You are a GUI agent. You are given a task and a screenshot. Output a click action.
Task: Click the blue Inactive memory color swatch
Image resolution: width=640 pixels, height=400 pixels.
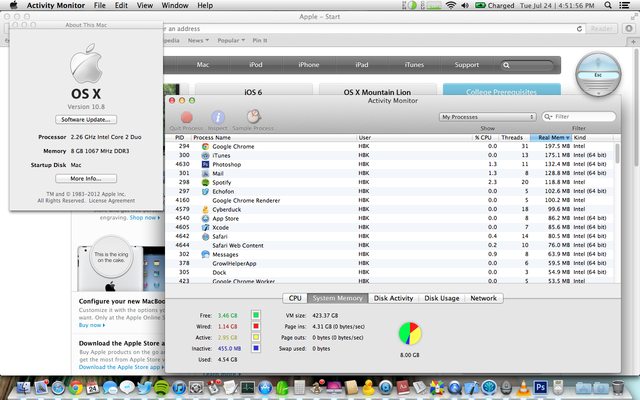coord(256,348)
